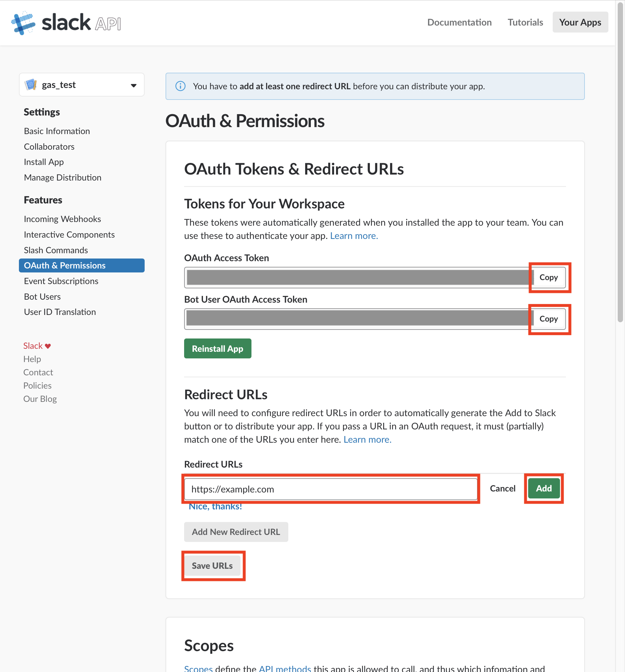
Task: Open Your Apps in the header
Action: click(x=580, y=22)
